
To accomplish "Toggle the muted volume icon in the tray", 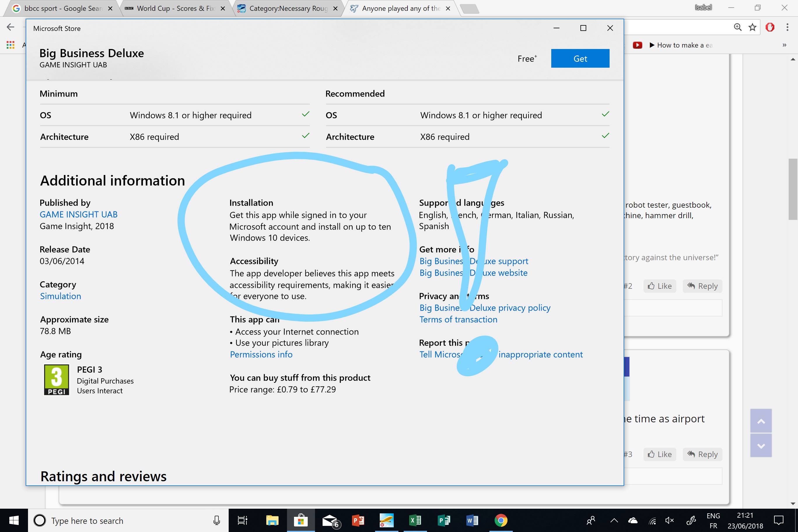I will coord(669,520).
